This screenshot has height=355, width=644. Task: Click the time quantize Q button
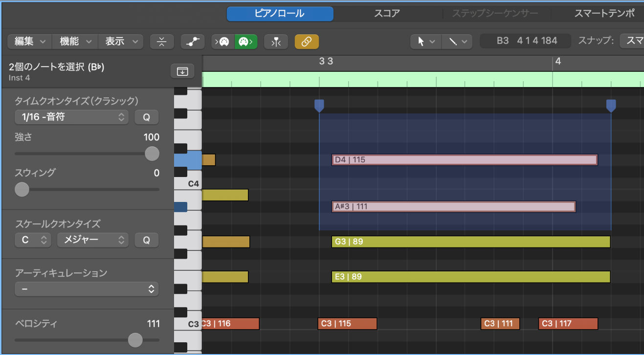coord(147,117)
